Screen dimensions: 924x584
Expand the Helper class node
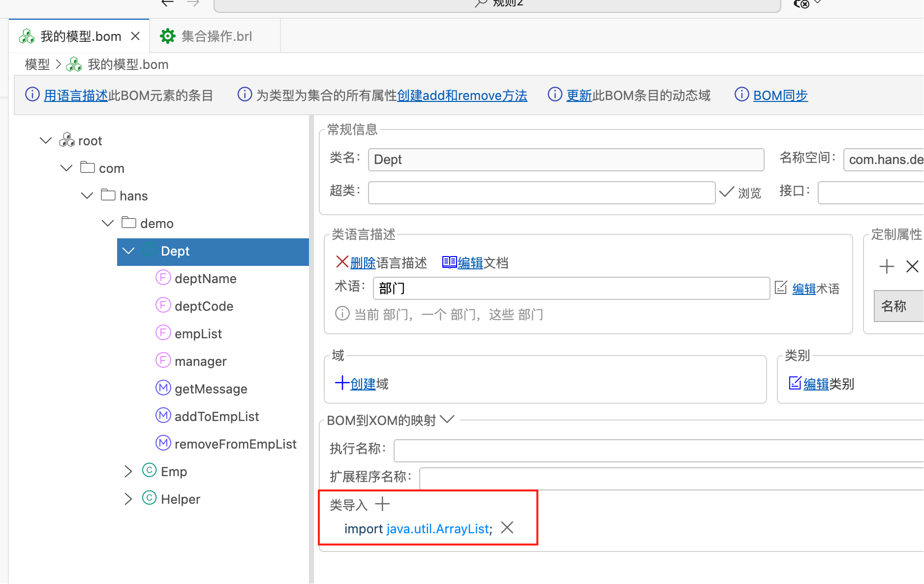128,499
